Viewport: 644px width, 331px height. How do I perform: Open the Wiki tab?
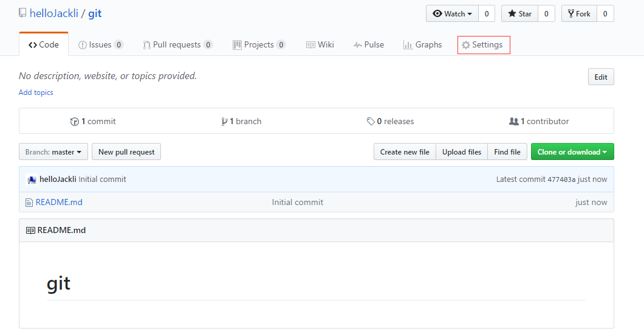pyautogui.click(x=320, y=45)
